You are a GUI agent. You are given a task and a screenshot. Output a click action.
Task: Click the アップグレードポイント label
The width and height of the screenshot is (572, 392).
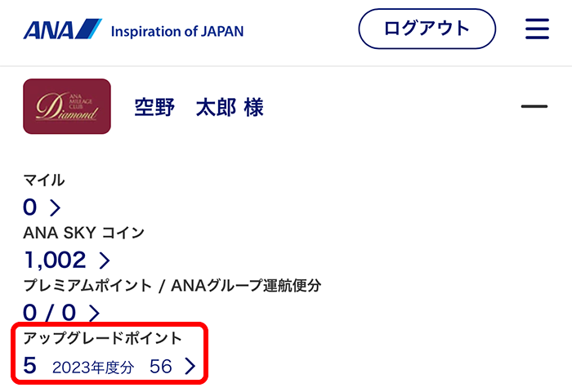click(x=102, y=338)
